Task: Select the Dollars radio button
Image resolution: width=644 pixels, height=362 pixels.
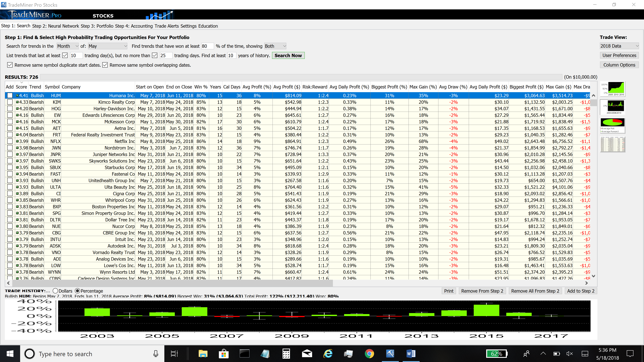Action: 56,291
